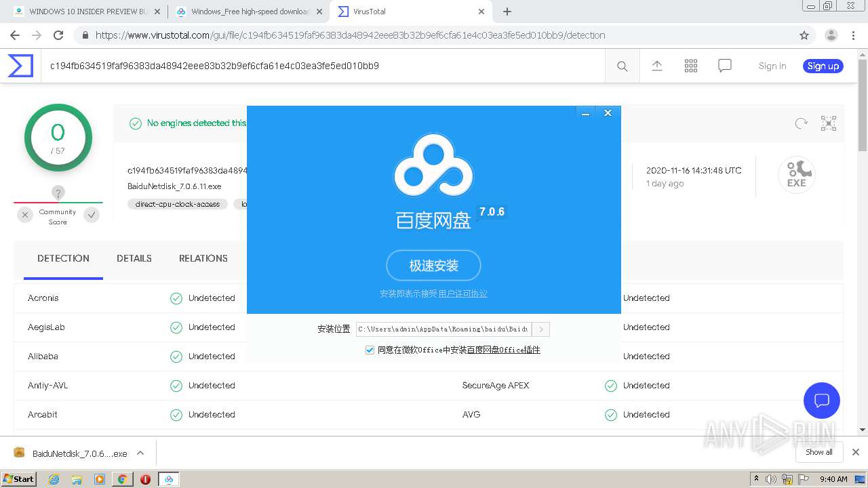
Task: Go back to the previous page
Action: point(15,35)
